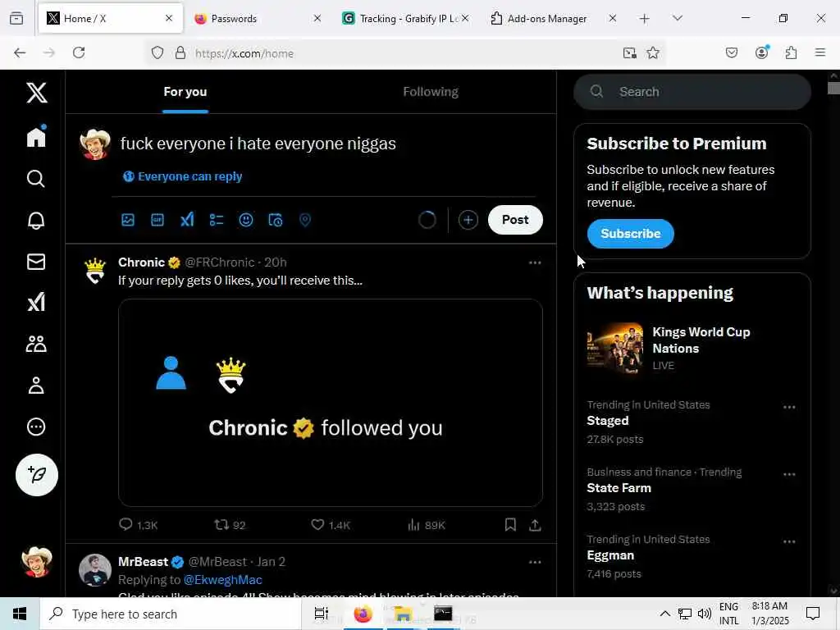Screen dimensions: 840x630
Task: Select For you tab
Action: pos(185,92)
